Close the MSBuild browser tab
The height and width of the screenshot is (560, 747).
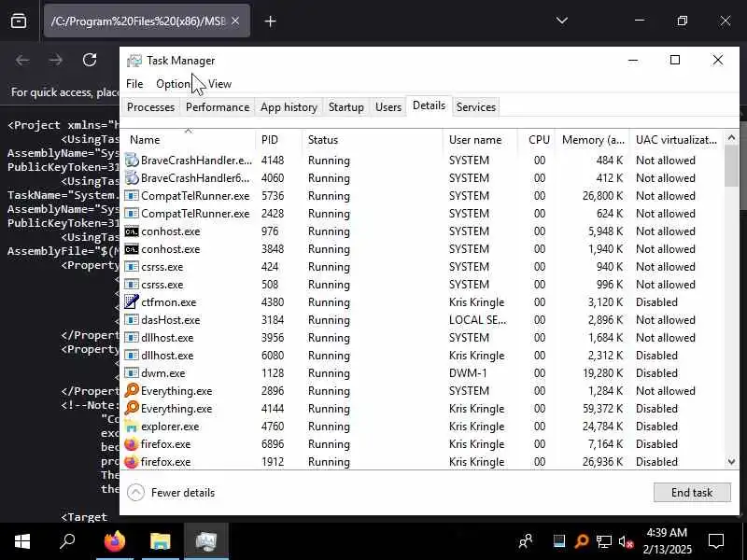pos(235,21)
